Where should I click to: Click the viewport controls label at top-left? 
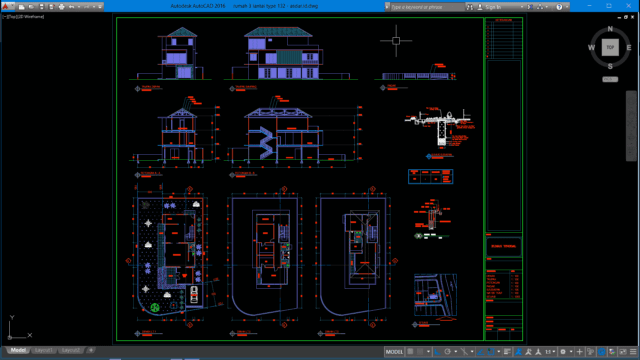[x=24, y=17]
